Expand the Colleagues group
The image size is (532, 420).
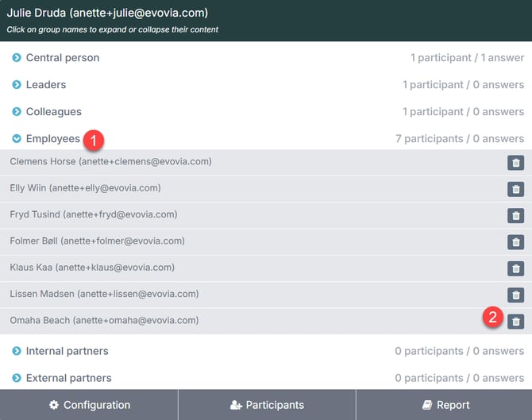pyautogui.click(x=53, y=112)
